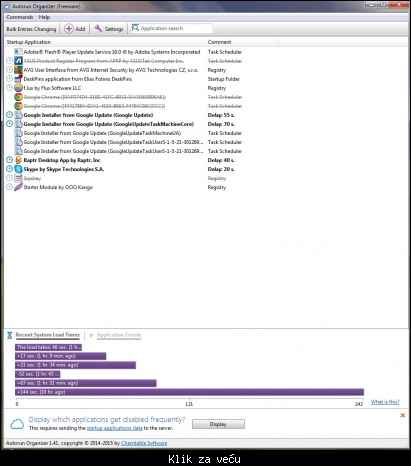Click the Skype application icon in list
This screenshot has height=466, width=411.
[18, 169]
